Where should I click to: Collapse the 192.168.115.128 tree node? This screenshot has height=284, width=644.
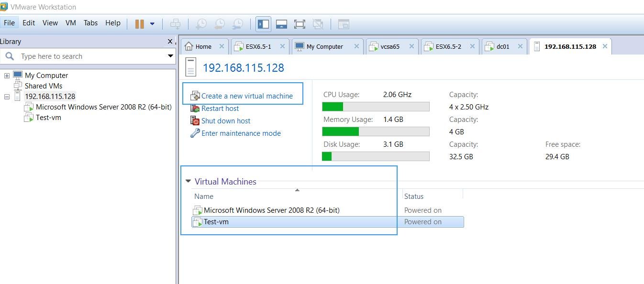coord(7,97)
